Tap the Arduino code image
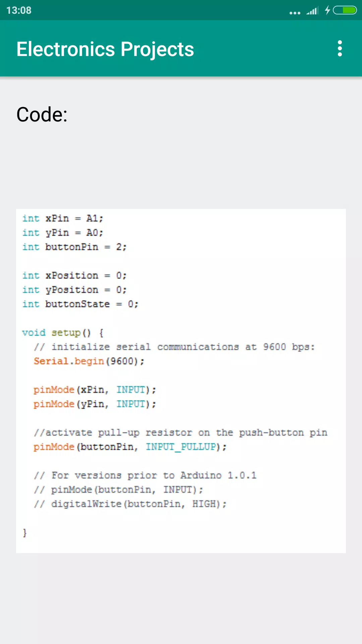362x644 pixels. [181, 381]
